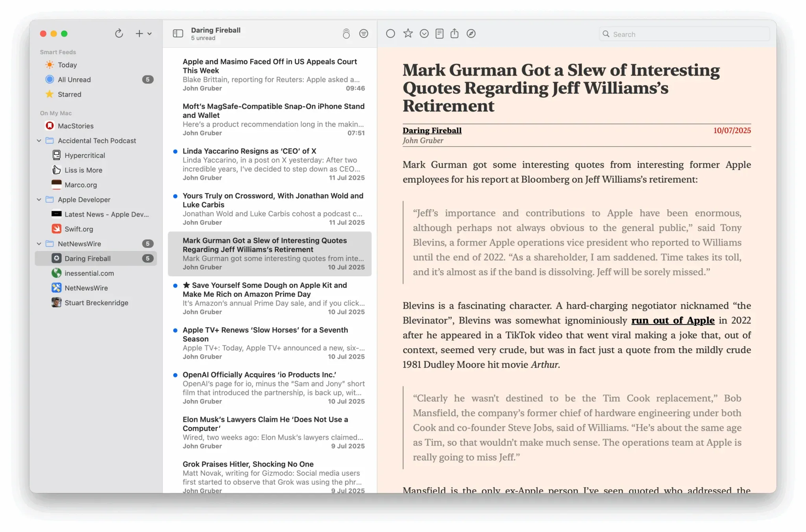Toggle read/unread circle button

[390, 34]
